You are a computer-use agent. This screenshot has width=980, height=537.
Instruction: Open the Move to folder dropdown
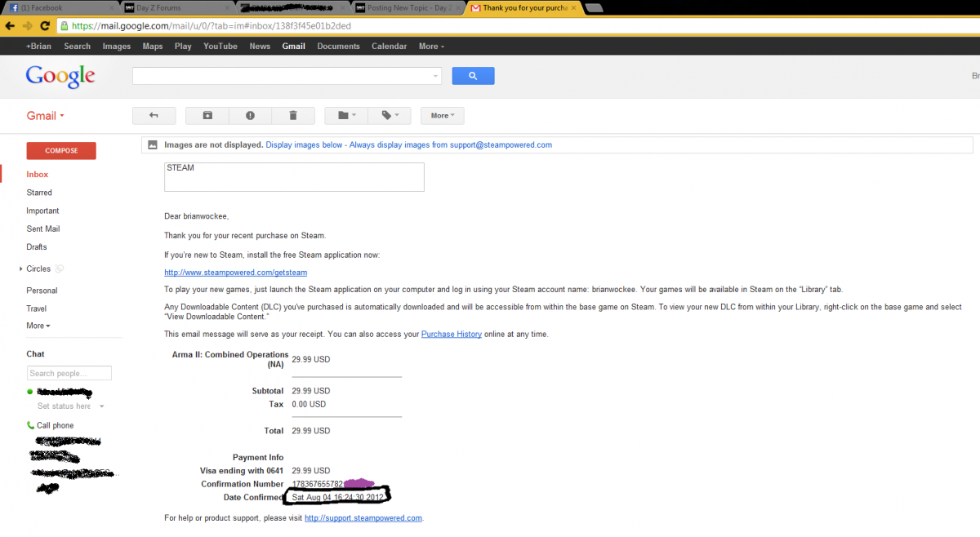[x=346, y=116]
